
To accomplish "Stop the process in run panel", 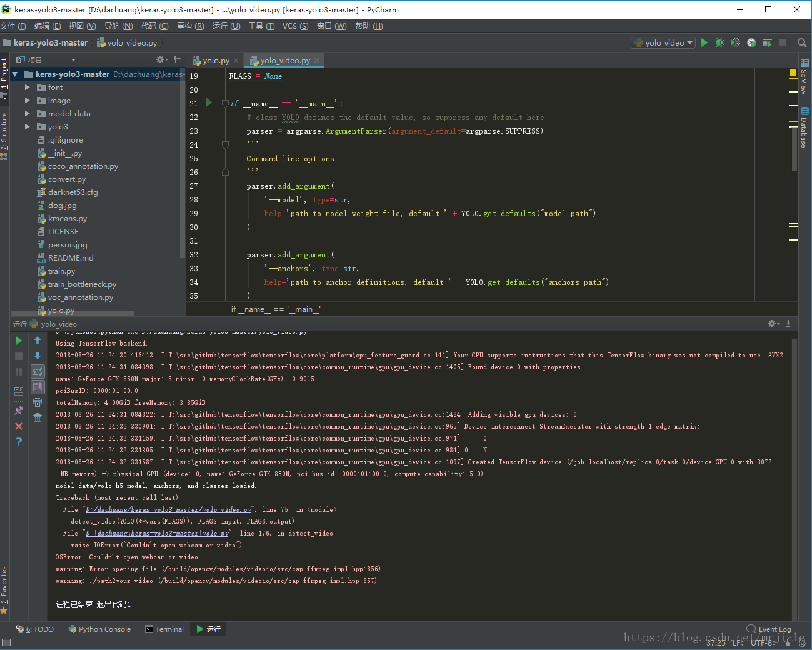I will click(19, 356).
